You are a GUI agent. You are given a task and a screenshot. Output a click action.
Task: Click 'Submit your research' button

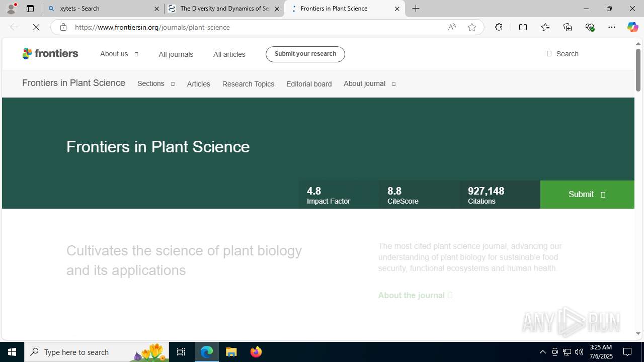(305, 54)
